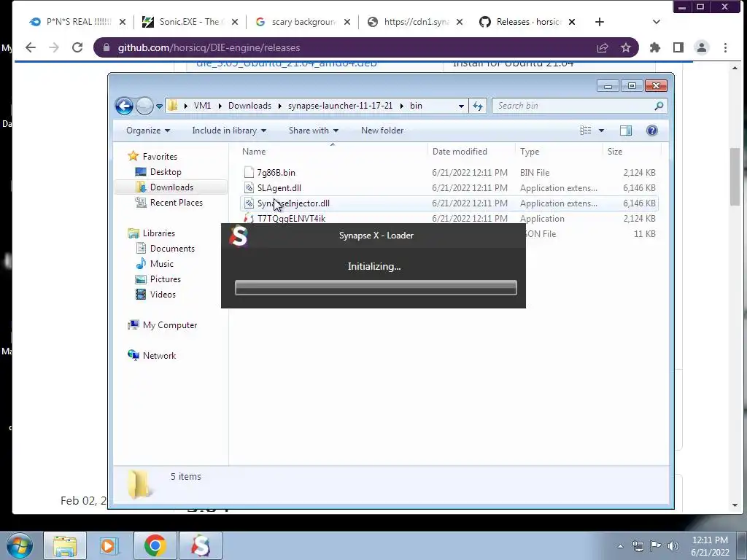Toggle the preview pane icon

pyautogui.click(x=626, y=131)
